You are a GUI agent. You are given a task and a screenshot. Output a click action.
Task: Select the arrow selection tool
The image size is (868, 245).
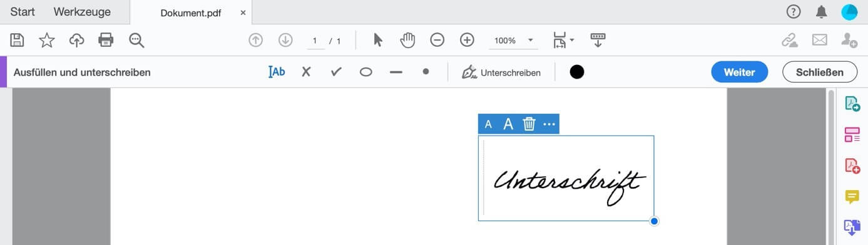pyautogui.click(x=378, y=40)
